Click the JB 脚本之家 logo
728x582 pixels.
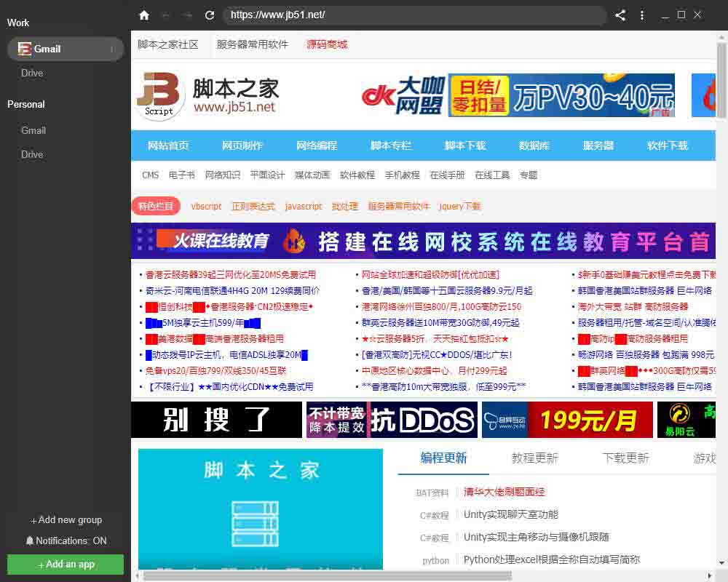[x=159, y=95]
